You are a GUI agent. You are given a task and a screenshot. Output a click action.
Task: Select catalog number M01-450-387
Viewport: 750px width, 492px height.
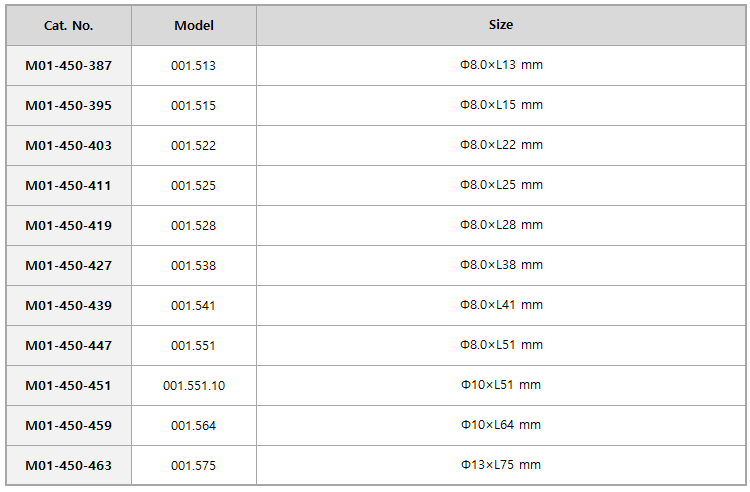[x=68, y=66]
